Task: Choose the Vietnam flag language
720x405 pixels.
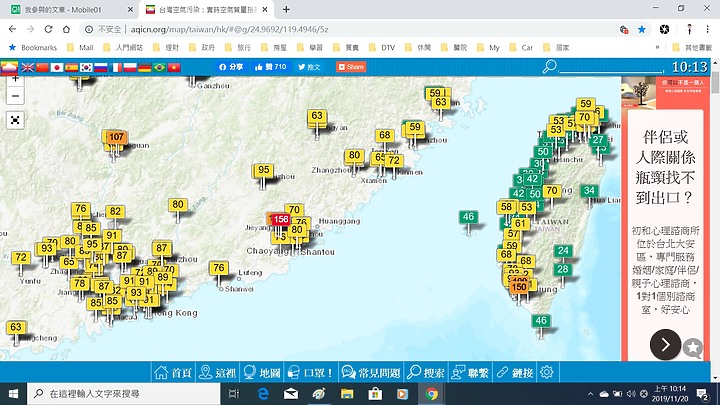Action: pyautogui.click(x=174, y=67)
